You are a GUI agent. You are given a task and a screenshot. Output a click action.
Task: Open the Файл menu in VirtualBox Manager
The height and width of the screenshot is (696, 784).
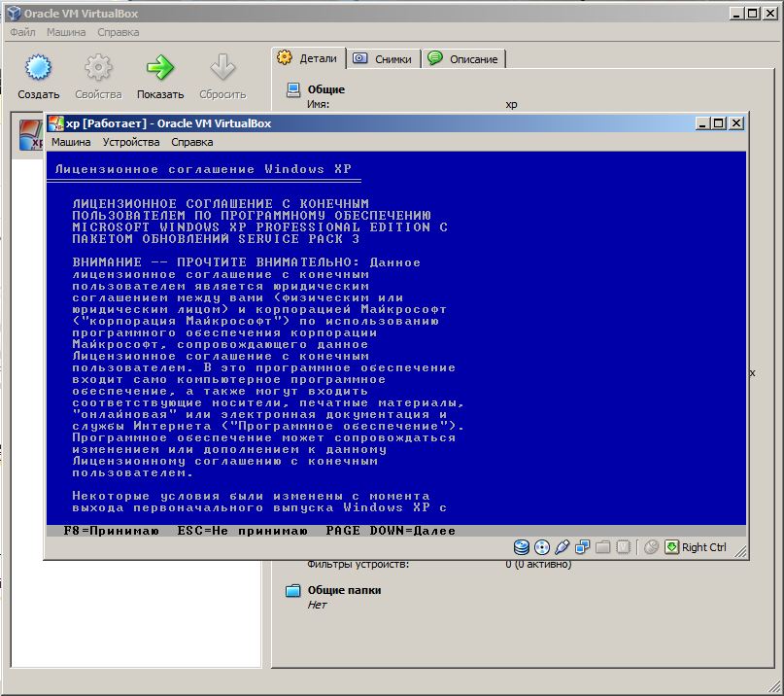(x=22, y=32)
